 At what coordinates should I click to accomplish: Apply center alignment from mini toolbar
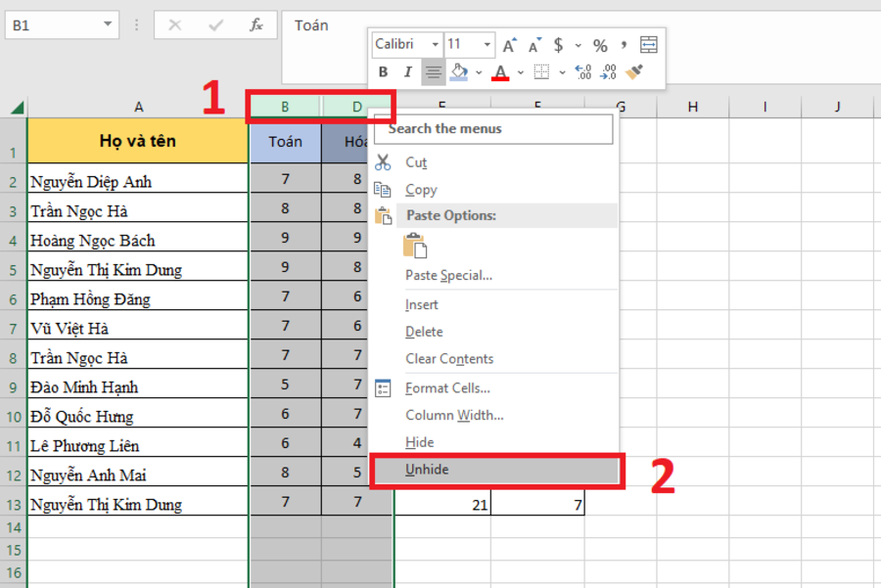click(x=434, y=72)
